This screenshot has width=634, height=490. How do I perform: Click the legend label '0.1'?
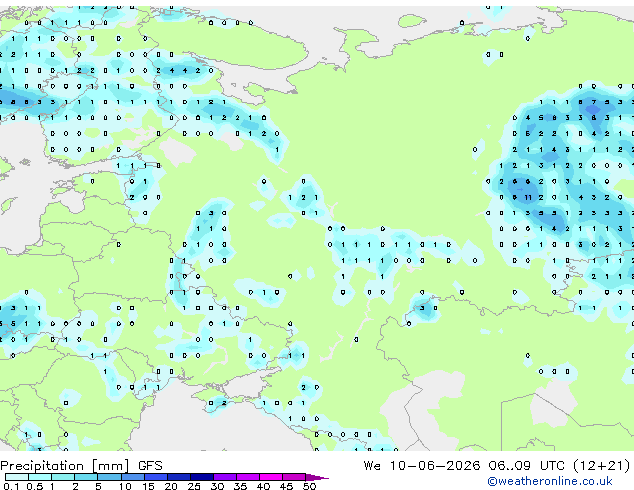pyautogui.click(x=11, y=486)
